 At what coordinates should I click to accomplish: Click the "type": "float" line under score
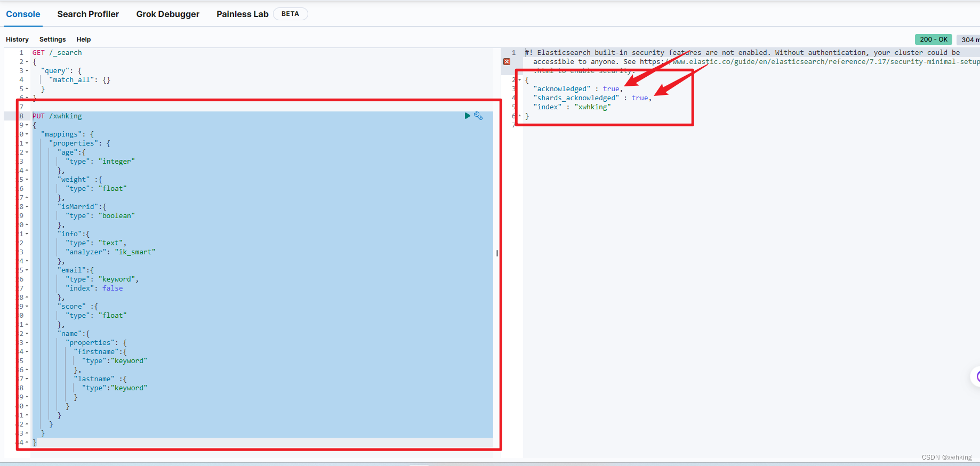click(96, 316)
